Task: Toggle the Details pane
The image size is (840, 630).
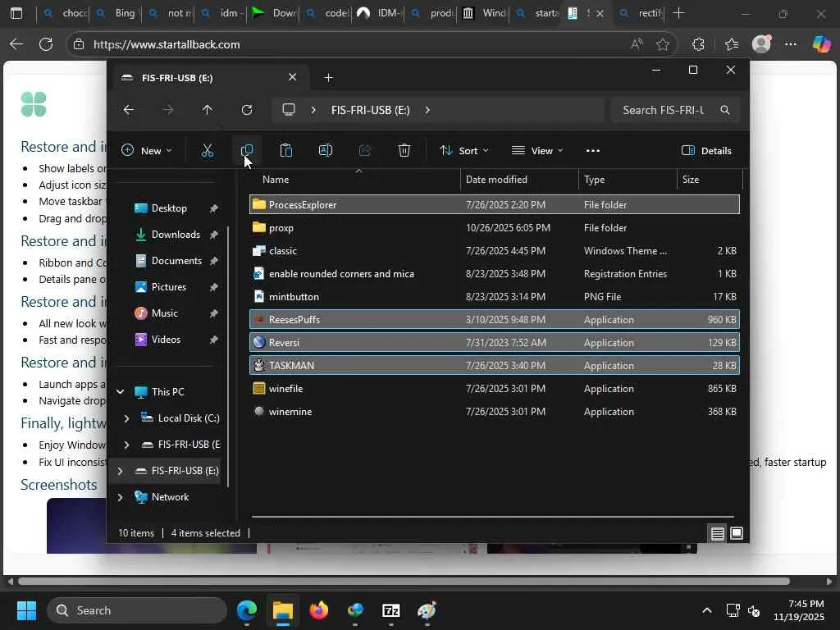Action: click(x=706, y=150)
